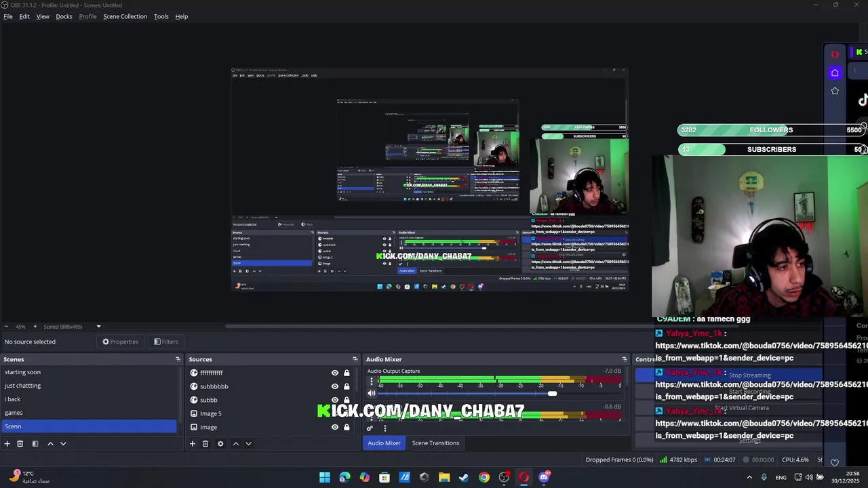Click heart icon at Opera sidebar bottom
Viewport: 868px width, 488px height.
click(x=835, y=463)
